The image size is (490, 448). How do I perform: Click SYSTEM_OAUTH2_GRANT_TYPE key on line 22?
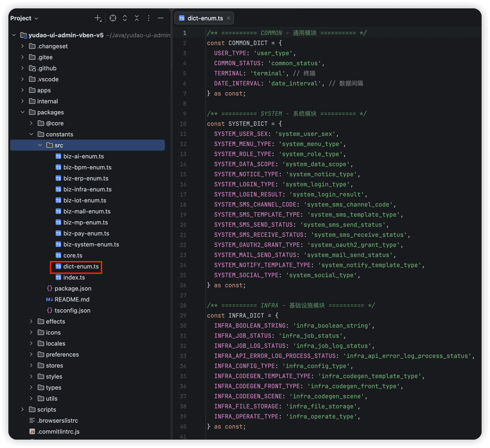click(x=257, y=245)
